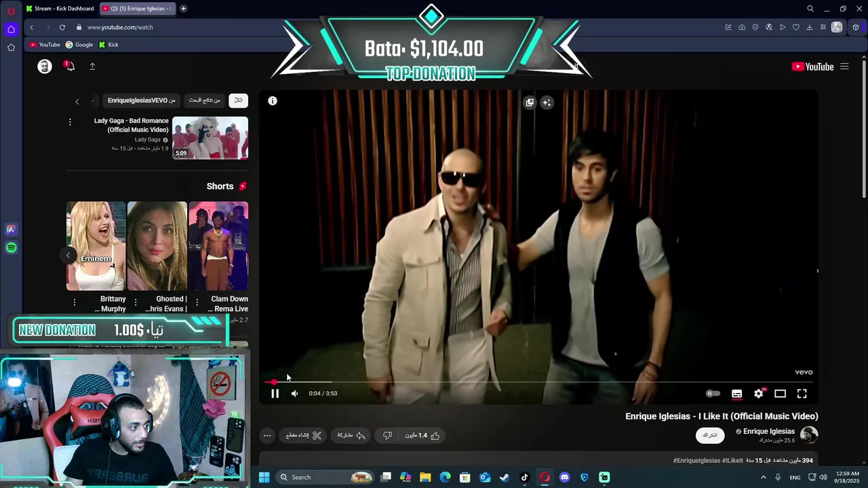Image resolution: width=868 pixels, height=488 pixels.
Task: Toggle subtitles/closed captions
Action: click(736, 393)
